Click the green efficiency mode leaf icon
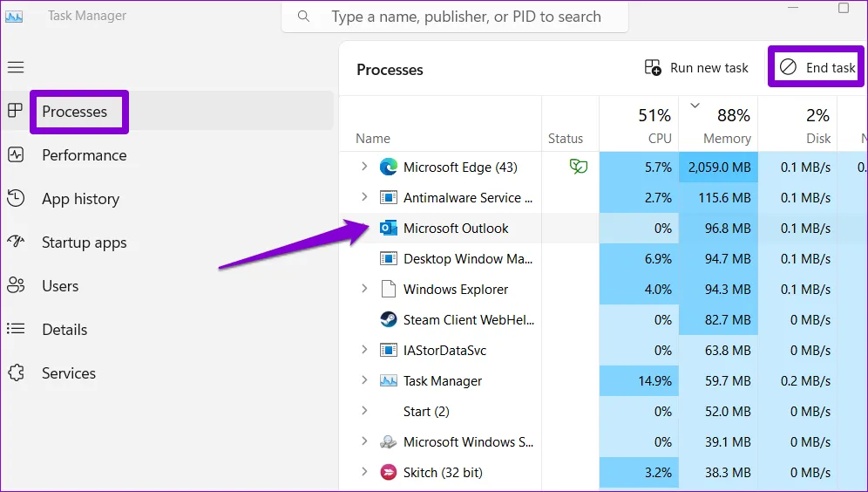The width and height of the screenshot is (868, 492). (x=578, y=167)
